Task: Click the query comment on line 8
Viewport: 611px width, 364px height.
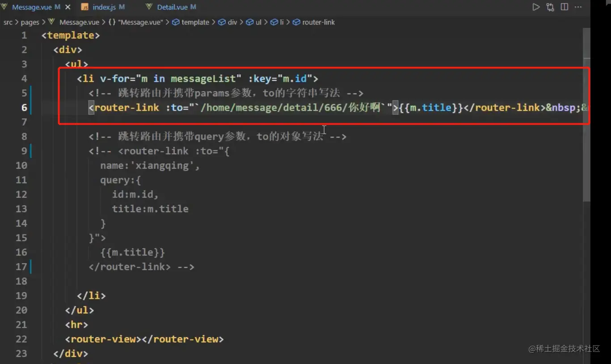Action: [217, 136]
